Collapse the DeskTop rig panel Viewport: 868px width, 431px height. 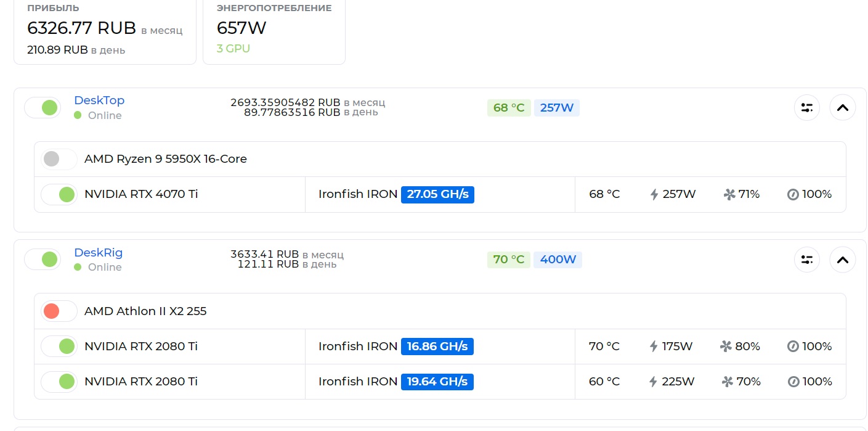pyautogui.click(x=842, y=108)
